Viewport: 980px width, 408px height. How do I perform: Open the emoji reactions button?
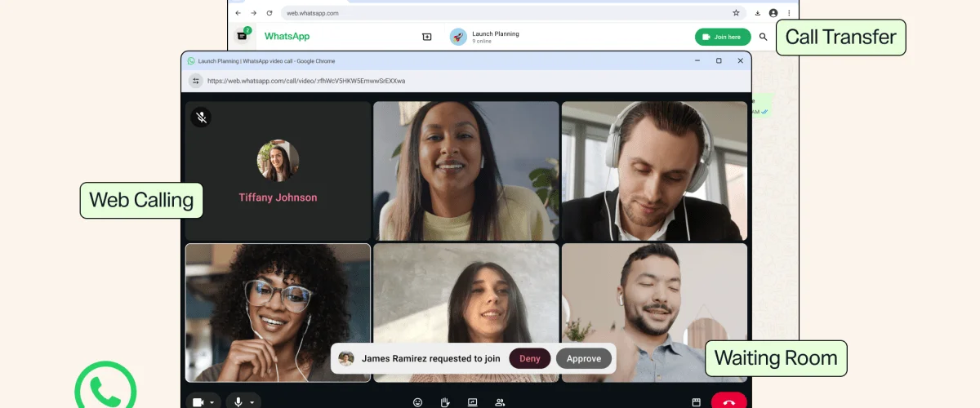pyautogui.click(x=418, y=402)
